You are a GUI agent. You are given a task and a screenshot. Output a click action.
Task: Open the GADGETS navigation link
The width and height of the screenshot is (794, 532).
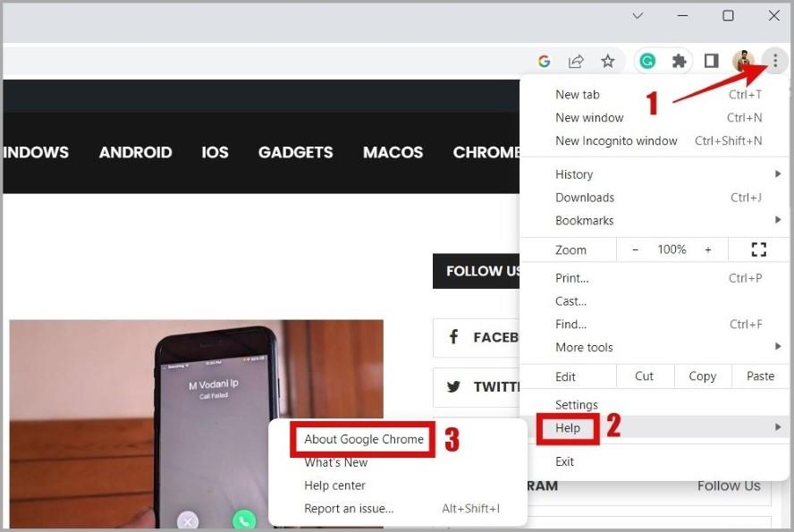[x=296, y=152]
